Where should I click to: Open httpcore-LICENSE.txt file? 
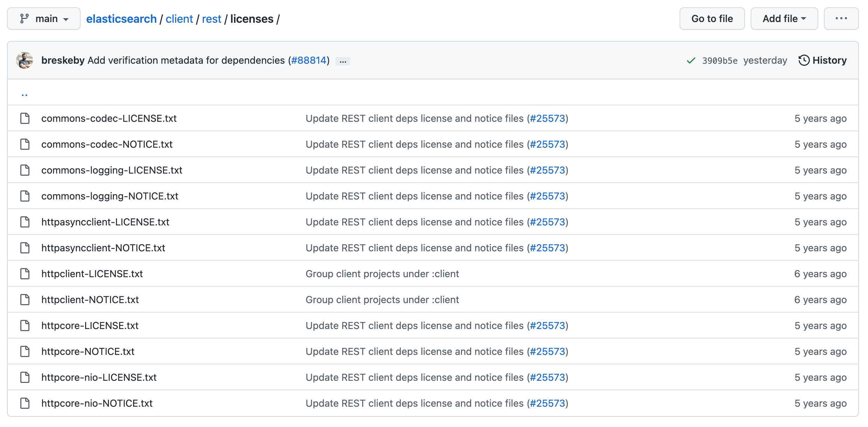coord(90,325)
